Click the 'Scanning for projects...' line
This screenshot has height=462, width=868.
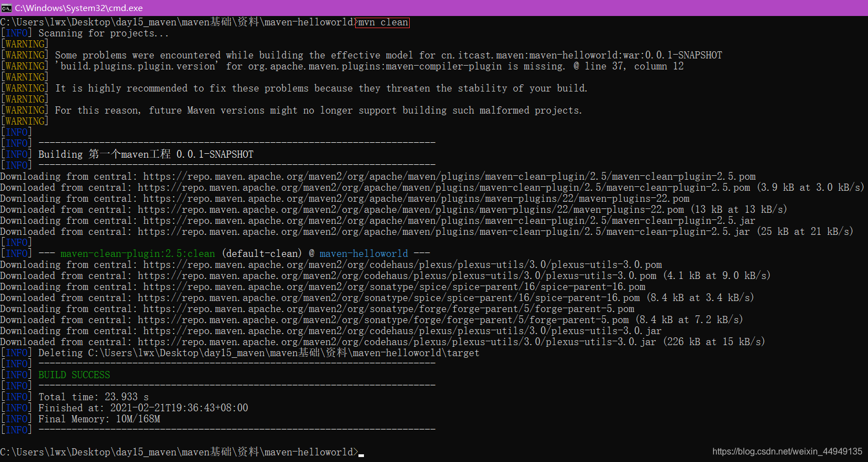(x=85, y=33)
